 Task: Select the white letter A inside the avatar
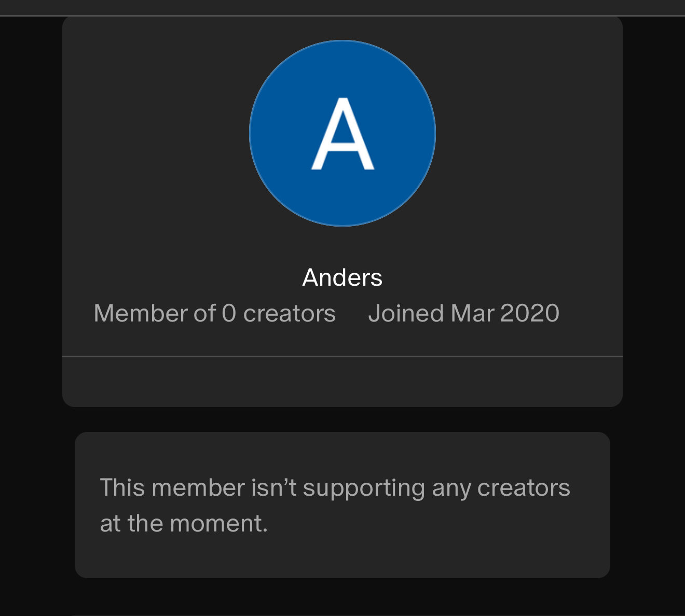click(x=342, y=134)
